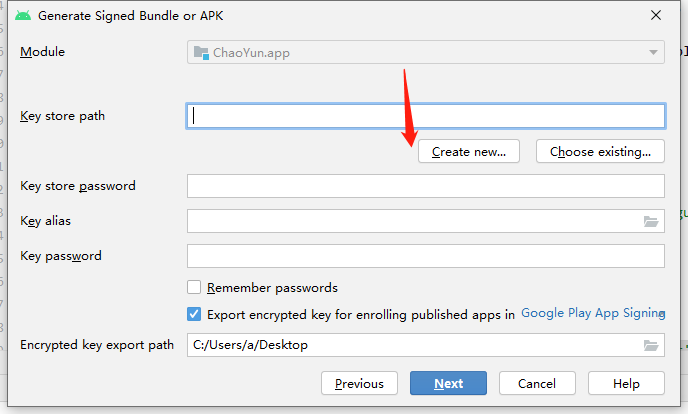Viewport: 688px width, 414px height.
Task: Click into the Key store password field
Action: point(425,186)
